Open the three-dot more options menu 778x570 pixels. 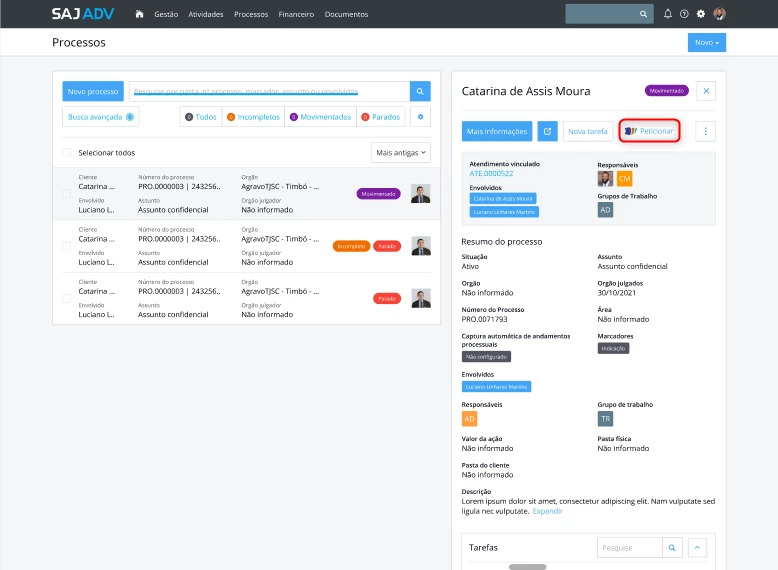tap(706, 131)
